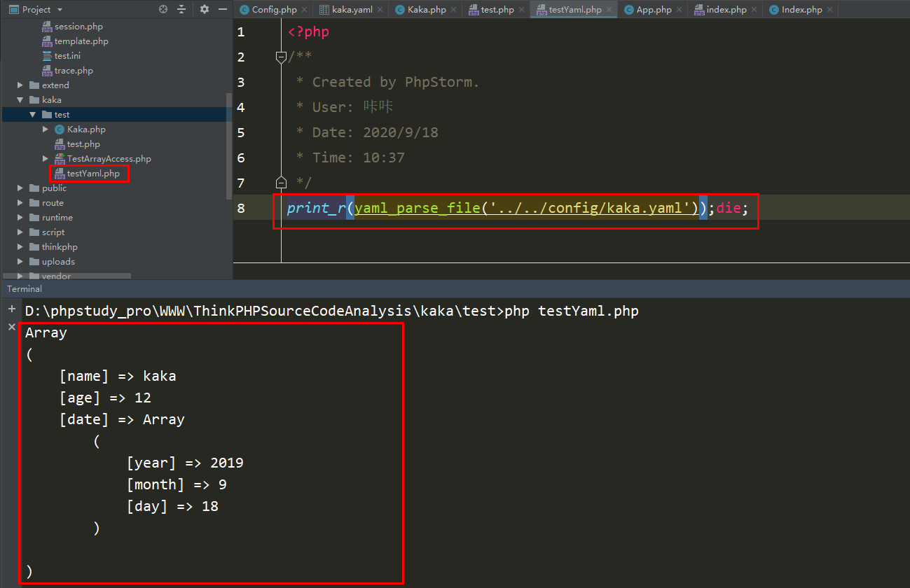Click the Kaka.php class icon in tree
The image size is (910, 588).
point(60,129)
